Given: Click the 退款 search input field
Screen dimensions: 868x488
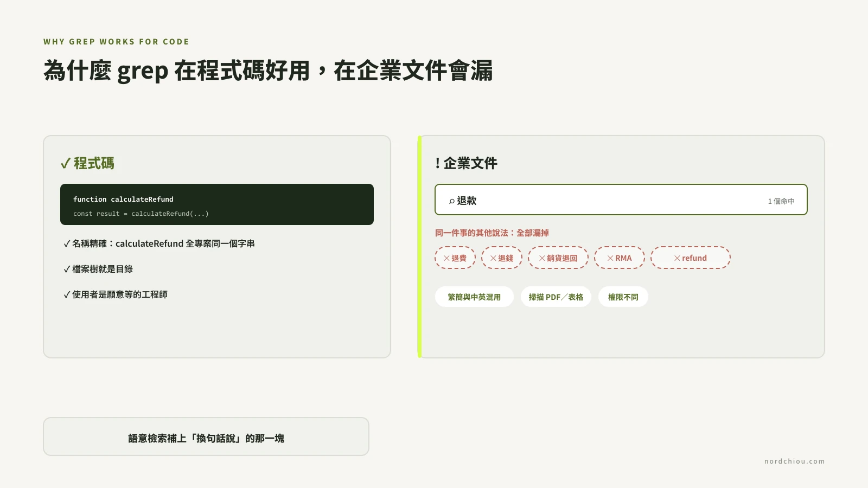Looking at the screenshot, I should pyautogui.click(x=621, y=200).
